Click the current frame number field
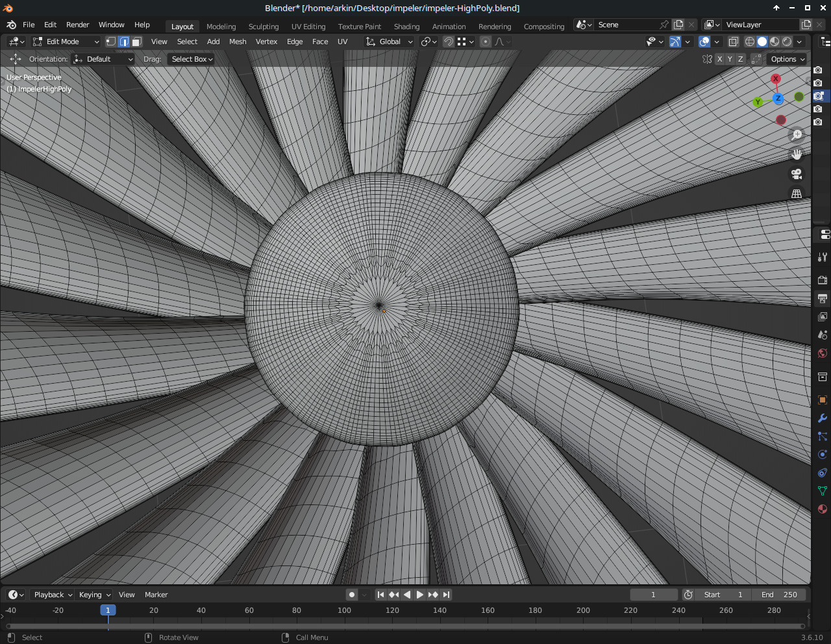Image resolution: width=831 pixels, height=644 pixels. (654, 595)
